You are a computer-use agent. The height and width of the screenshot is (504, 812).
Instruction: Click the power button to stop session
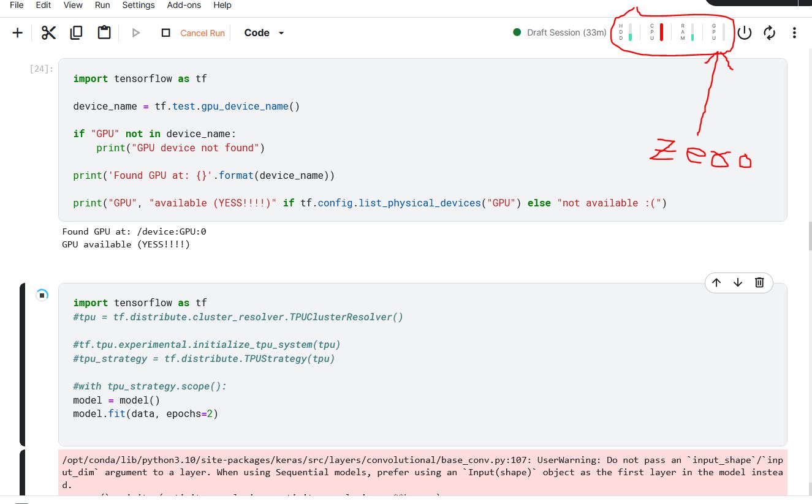(744, 33)
